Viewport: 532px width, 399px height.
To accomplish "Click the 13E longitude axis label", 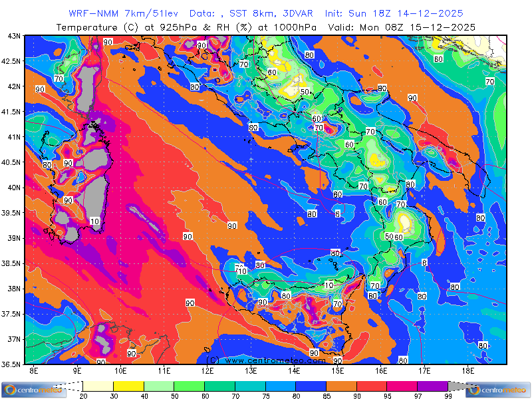I will 251,370.
